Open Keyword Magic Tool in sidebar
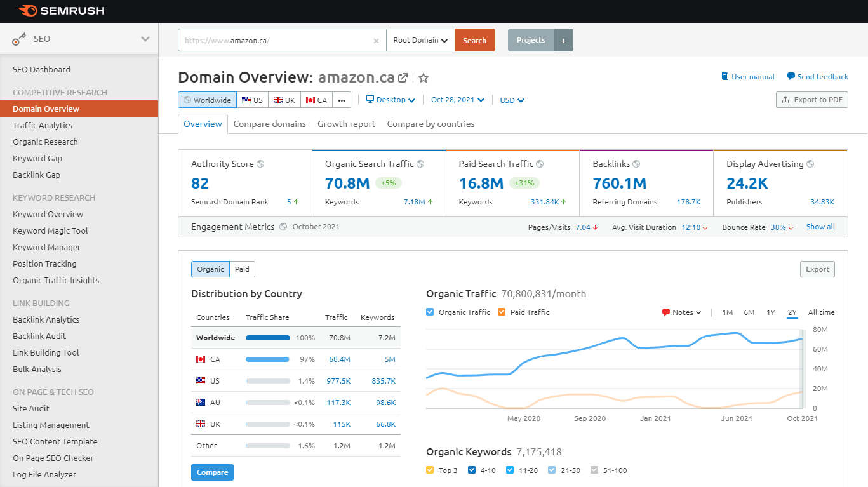 coord(50,231)
